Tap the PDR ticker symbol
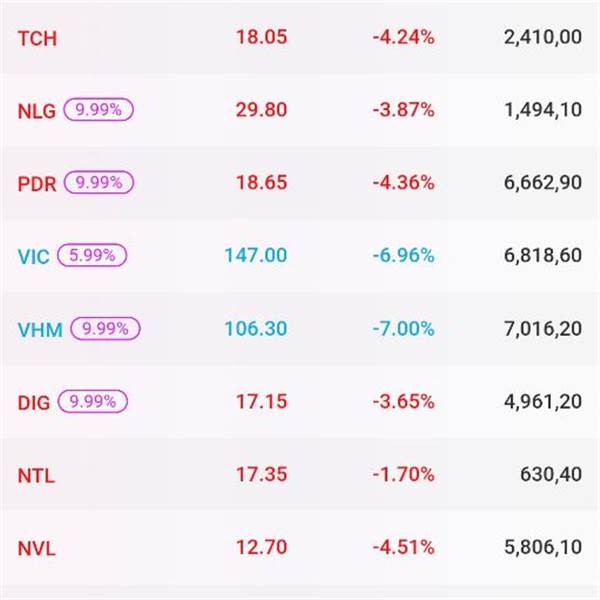 tap(38, 184)
